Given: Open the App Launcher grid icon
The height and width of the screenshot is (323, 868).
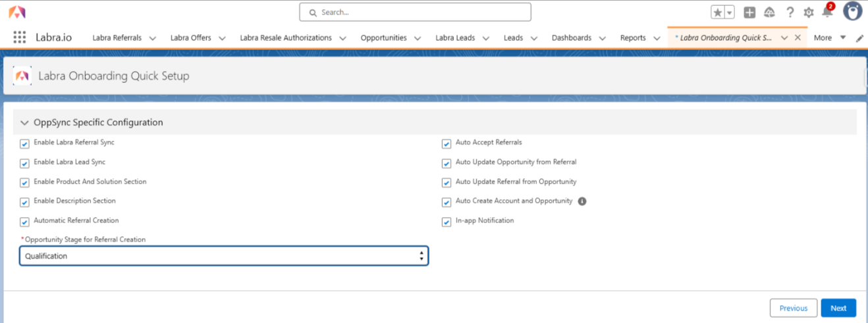Looking at the screenshot, I should (20, 37).
